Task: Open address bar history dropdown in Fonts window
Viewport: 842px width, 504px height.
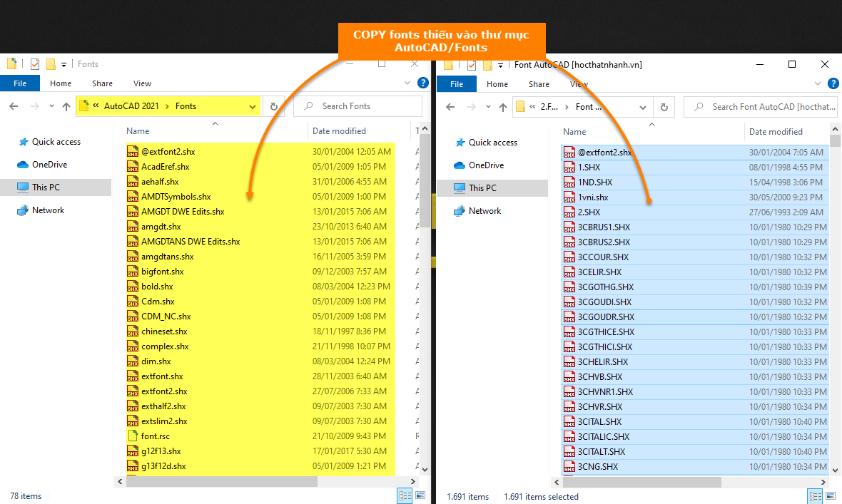Action: 253,106
